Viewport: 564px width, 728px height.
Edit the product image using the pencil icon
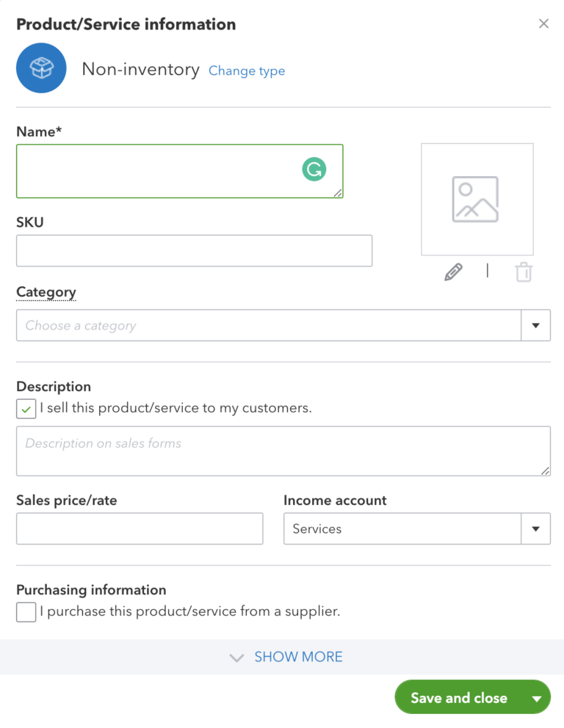point(453,272)
